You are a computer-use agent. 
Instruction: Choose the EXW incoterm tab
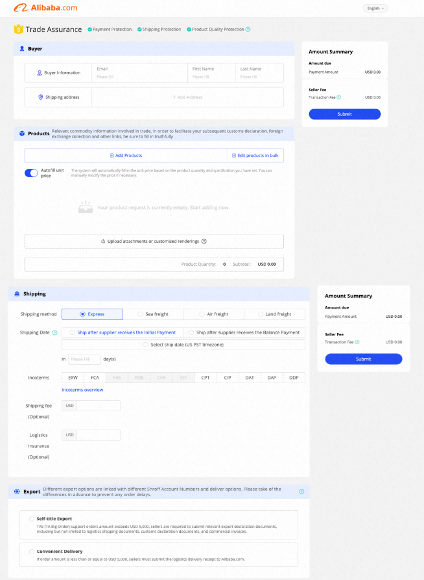click(73, 378)
